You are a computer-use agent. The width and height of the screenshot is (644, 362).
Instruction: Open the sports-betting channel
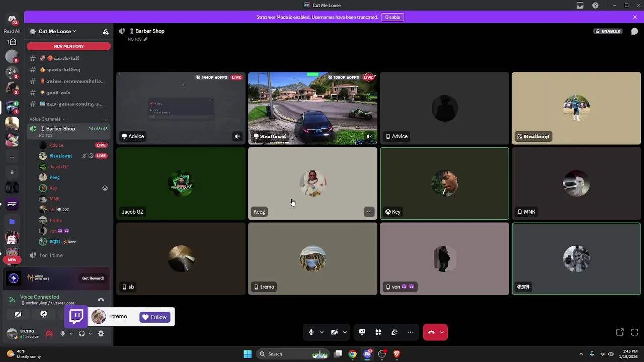click(69, 70)
